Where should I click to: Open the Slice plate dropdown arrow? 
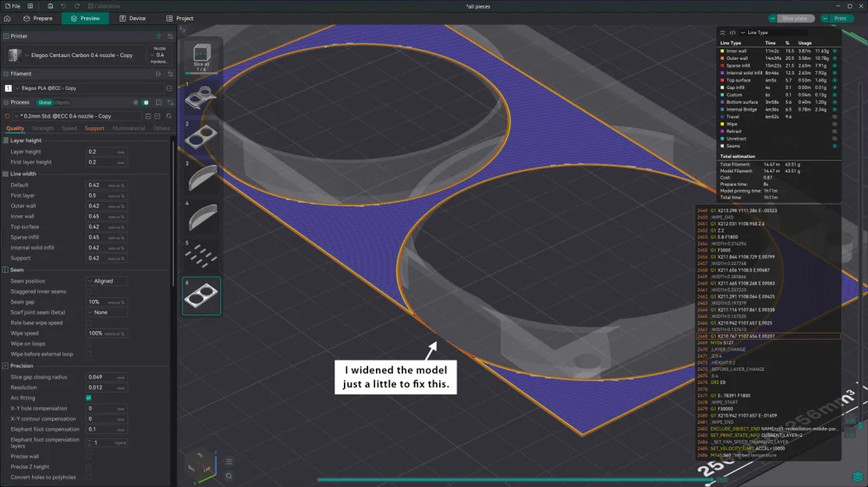[773, 18]
